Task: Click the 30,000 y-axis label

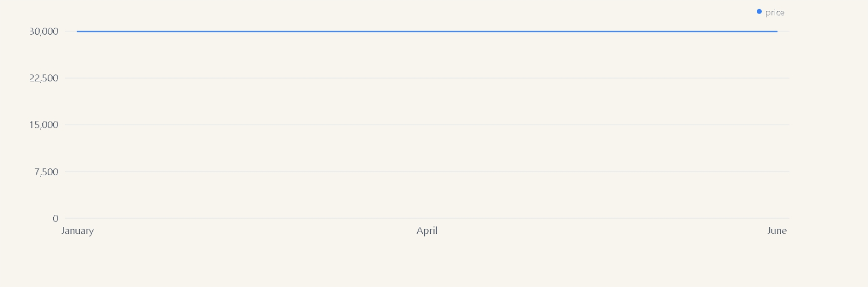Action: [44, 31]
